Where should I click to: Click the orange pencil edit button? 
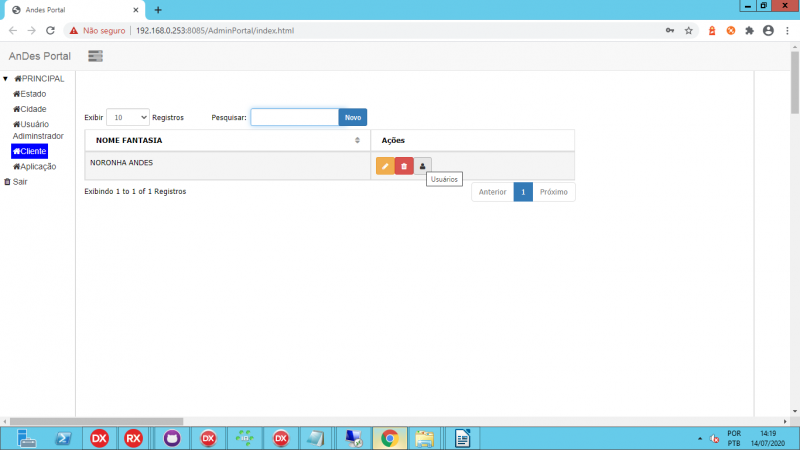tap(385, 166)
